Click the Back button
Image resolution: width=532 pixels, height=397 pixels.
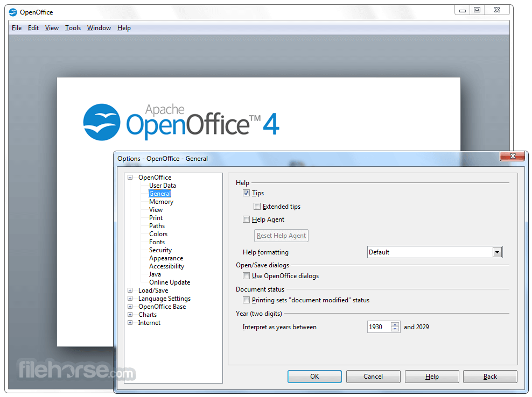point(490,377)
